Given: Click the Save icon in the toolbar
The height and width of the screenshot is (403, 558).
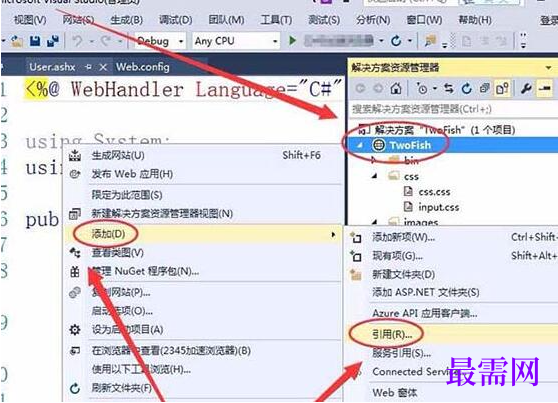Looking at the screenshot, I should 35,41.
